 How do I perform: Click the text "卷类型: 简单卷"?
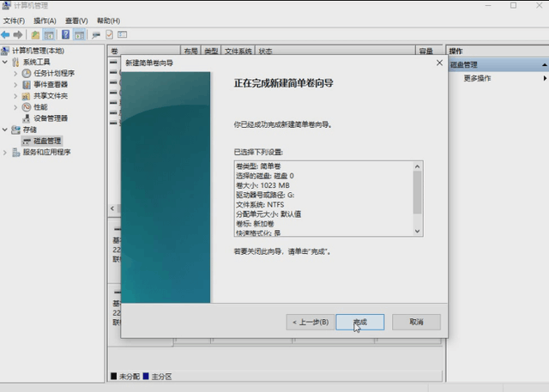tap(258, 166)
